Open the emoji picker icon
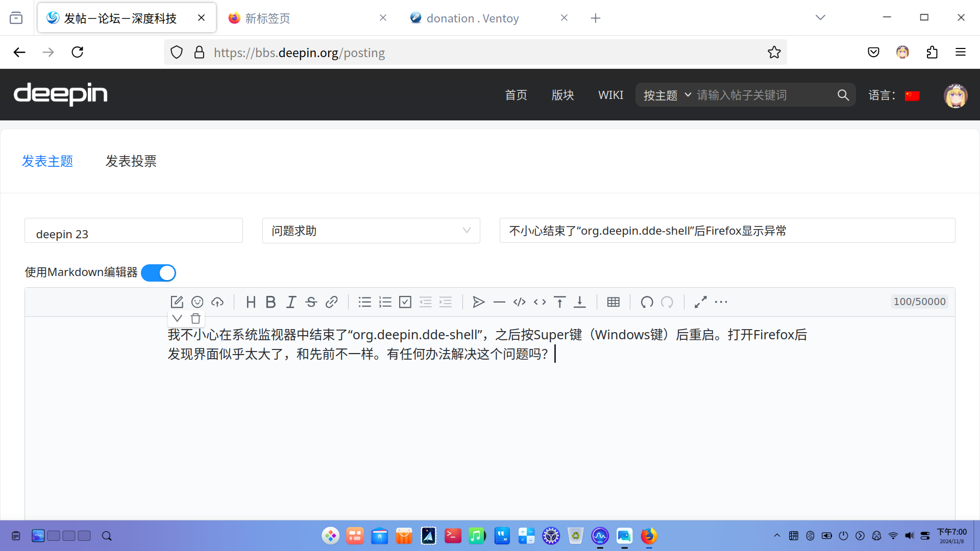The image size is (980, 551). point(197,302)
